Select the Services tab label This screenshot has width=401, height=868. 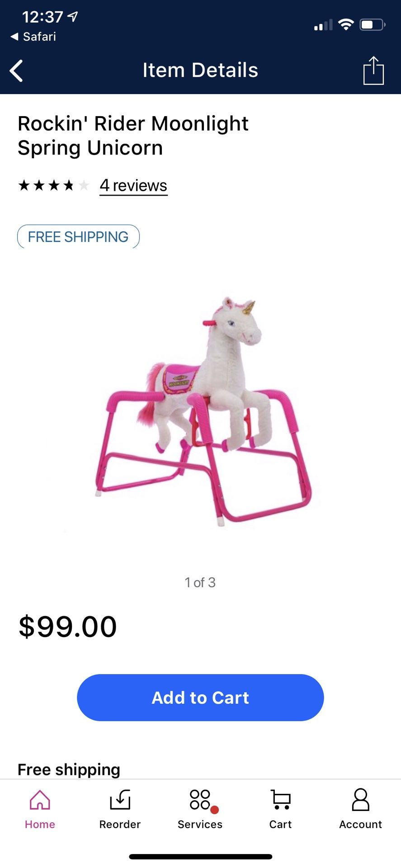(x=200, y=824)
